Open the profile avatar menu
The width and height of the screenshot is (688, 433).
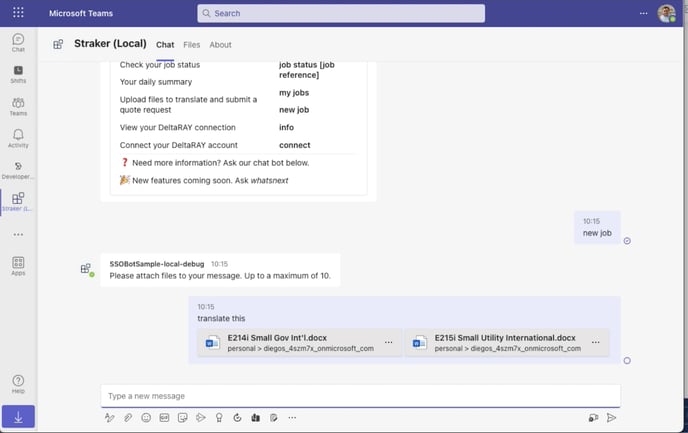666,13
